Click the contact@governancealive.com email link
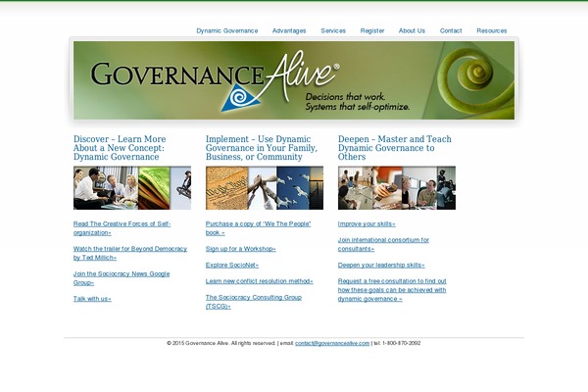This screenshot has height=392, width=588. 332,343
